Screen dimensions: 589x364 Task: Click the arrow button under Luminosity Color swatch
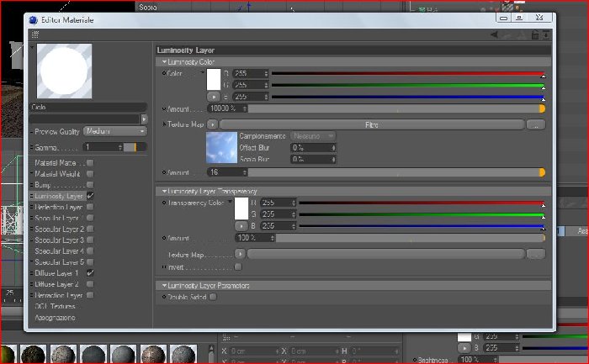[214, 97]
